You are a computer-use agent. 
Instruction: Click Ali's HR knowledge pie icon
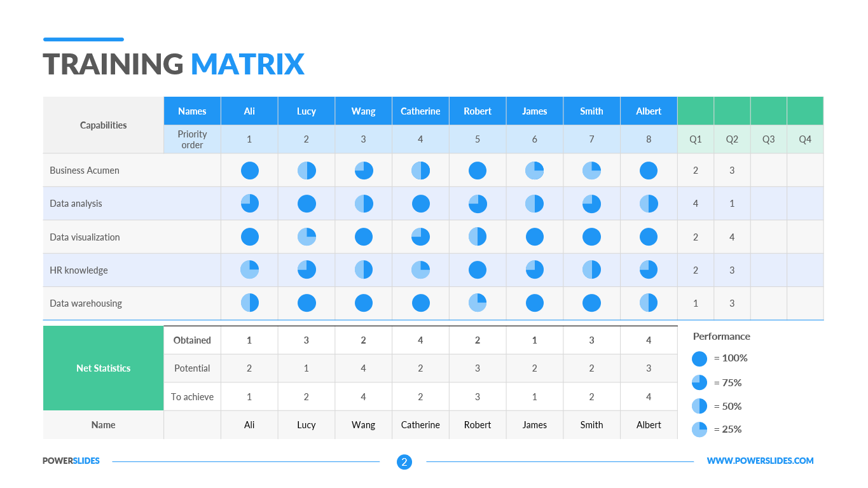[x=249, y=270]
